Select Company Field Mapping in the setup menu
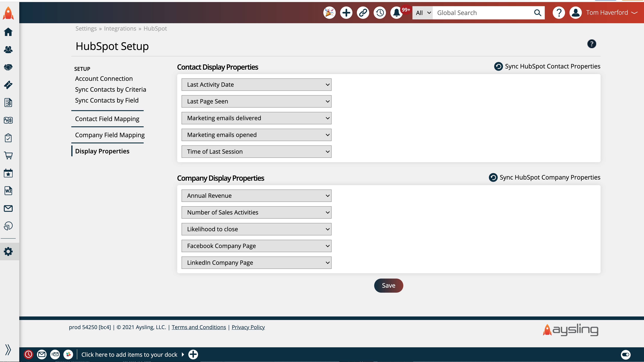This screenshot has width=644, height=362. point(110,135)
